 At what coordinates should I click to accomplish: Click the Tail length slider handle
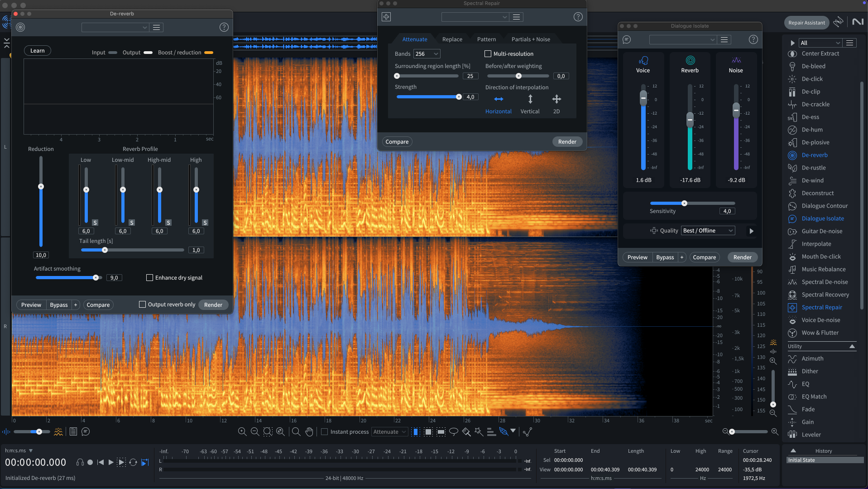coord(105,250)
